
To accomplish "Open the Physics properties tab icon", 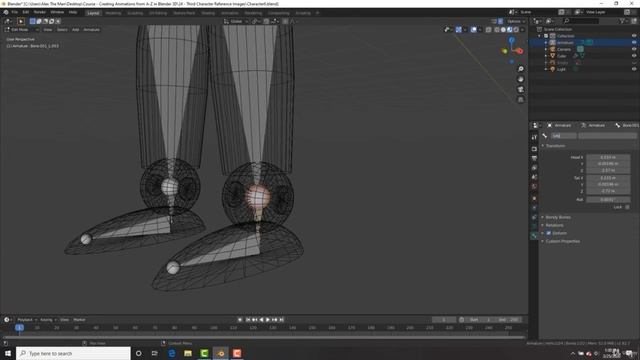I will click(534, 208).
